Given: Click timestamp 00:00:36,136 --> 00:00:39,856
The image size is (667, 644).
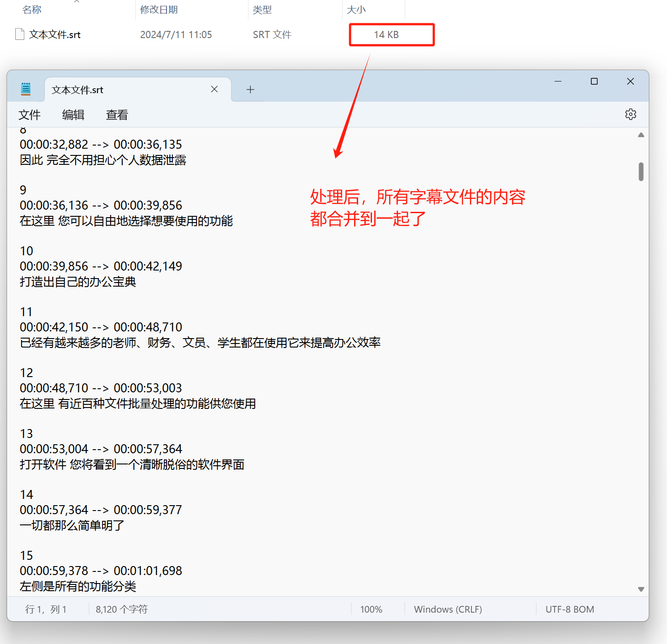Looking at the screenshot, I should click(x=101, y=206).
